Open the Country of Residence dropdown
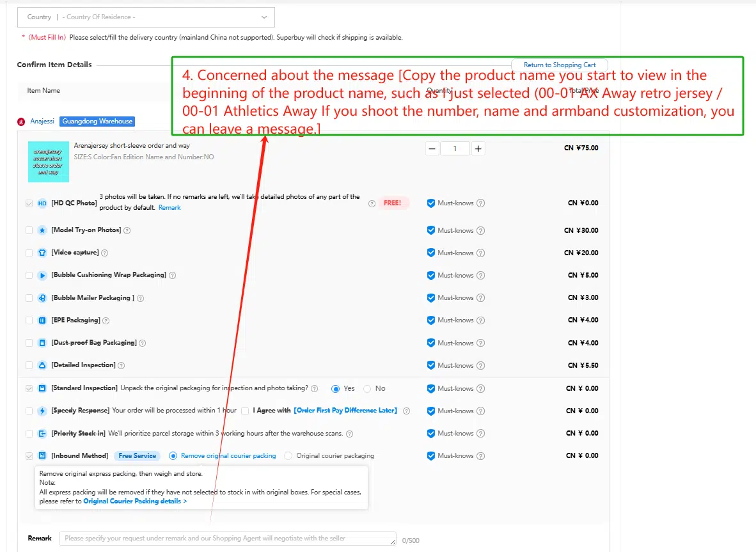The height and width of the screenshot is (552, 756). pyautogui.click(x=146, y=17)
